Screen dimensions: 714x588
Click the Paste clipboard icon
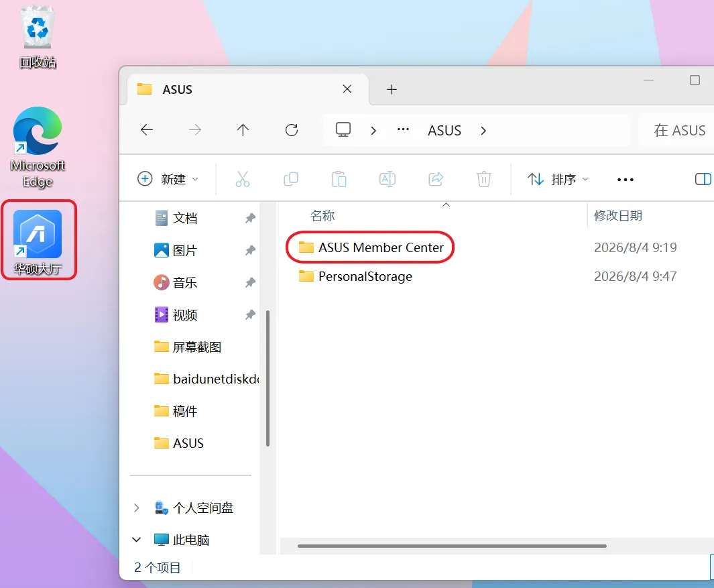click(339, 179)
